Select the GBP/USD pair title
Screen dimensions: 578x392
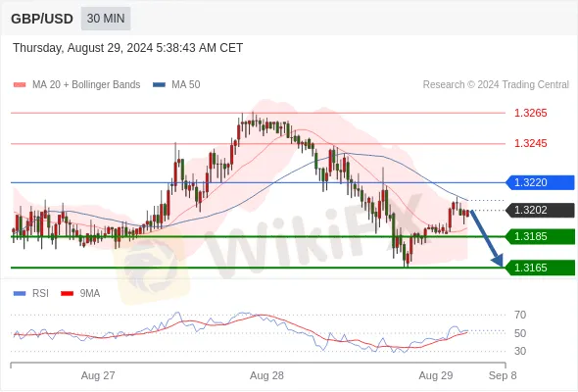tap(42, 19)
